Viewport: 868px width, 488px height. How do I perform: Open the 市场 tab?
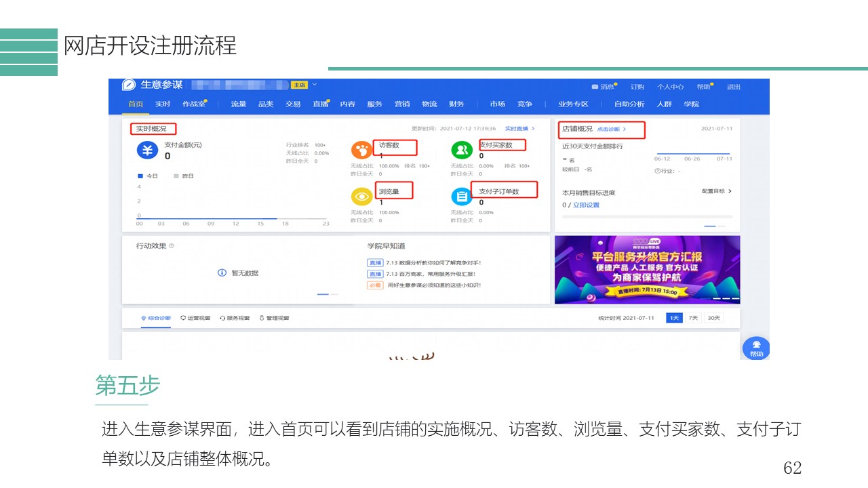(x=498, y=104)
